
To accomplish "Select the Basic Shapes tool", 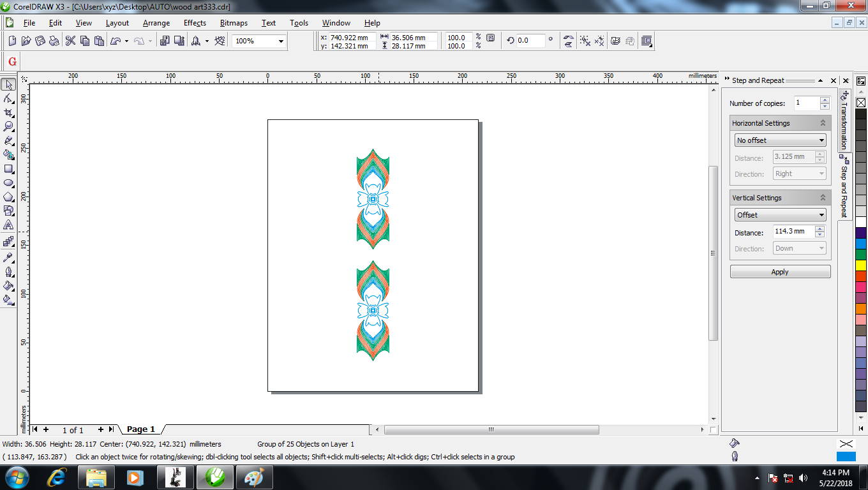I will tap(9, 211).
